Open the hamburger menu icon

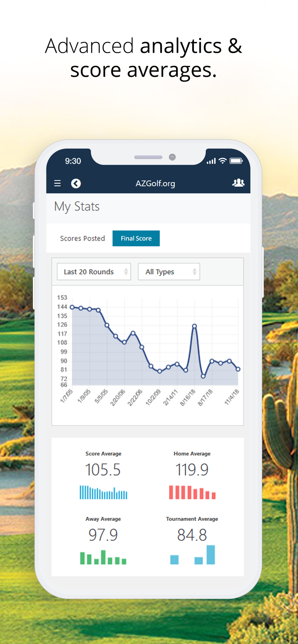[57, 184]
